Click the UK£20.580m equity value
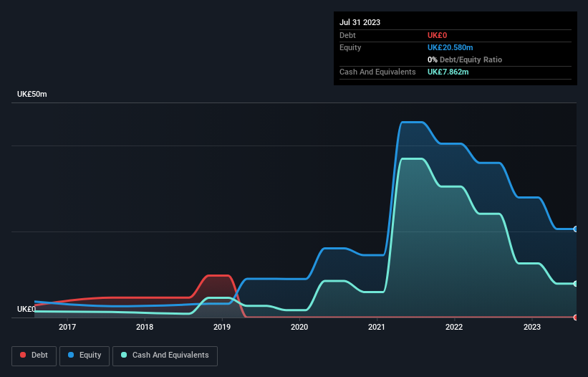588x377 pixels. [450, 47]
